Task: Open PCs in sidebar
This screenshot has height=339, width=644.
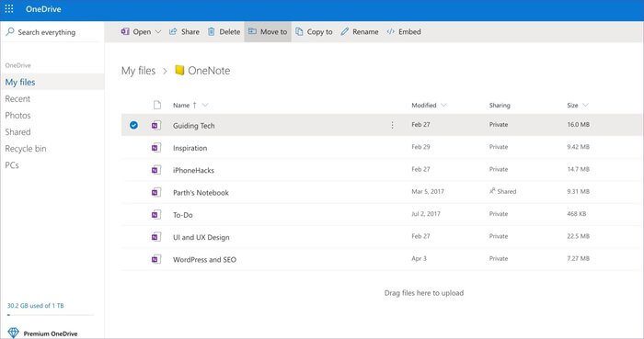Action: coord(12,165)
